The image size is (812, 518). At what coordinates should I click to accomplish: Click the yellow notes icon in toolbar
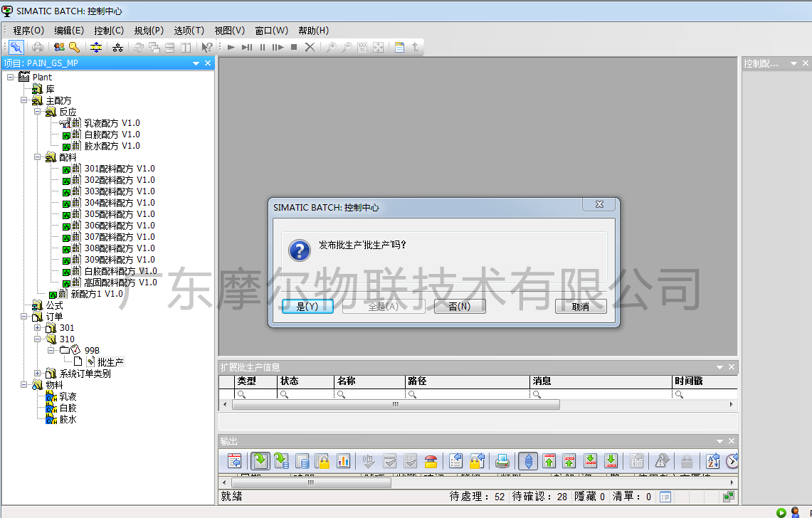[399, 47]
